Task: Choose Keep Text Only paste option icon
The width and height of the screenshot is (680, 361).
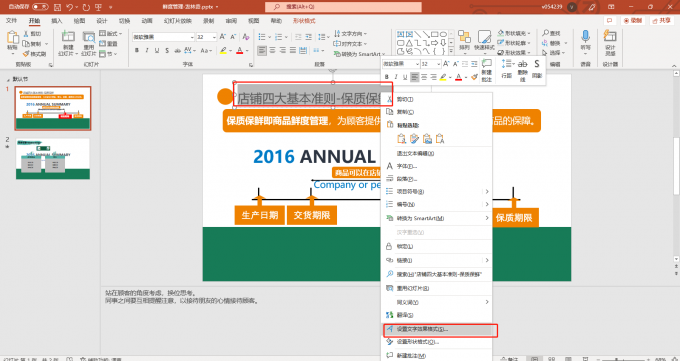Action: pos(440,138)
